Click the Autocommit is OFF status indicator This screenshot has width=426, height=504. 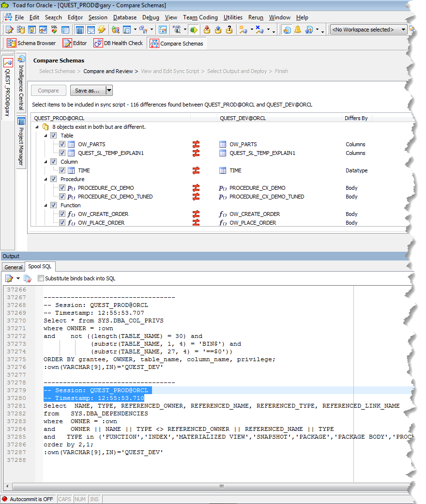[28, 499]
